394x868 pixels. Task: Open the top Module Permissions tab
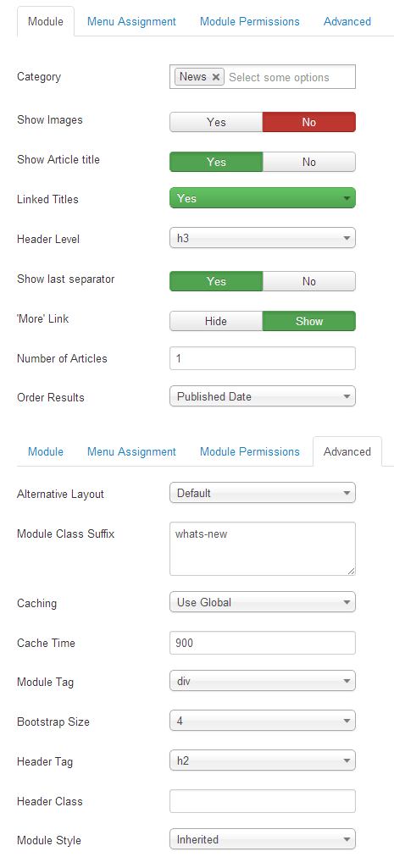coord(249,21)
